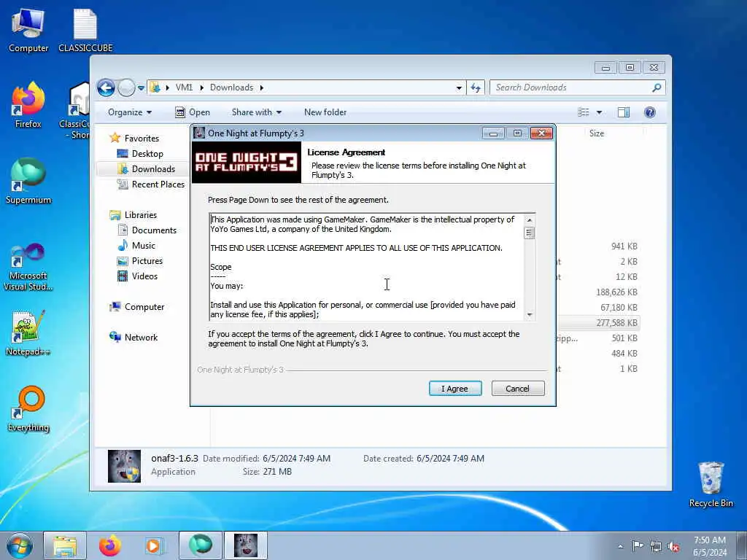Open the Supermium desktop shortcut
This screenshot has width=747, height=560.
coord(28,182)
